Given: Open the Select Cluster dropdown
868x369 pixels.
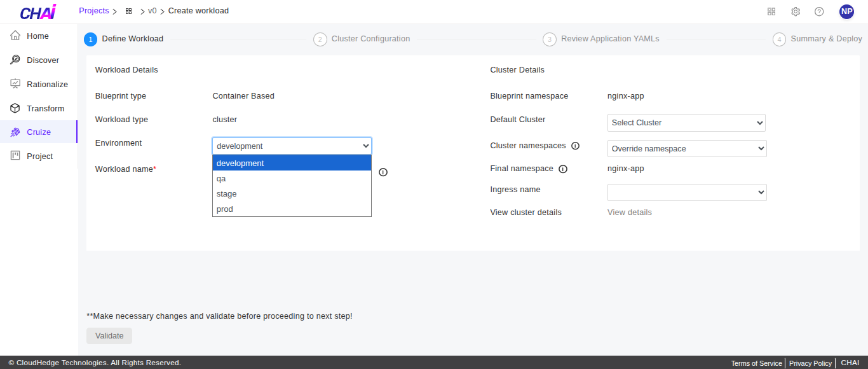Looking at the screenshot, I should [686, 123].
